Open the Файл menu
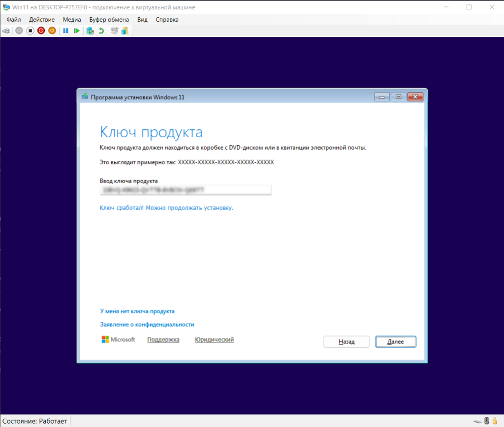This screenshot has width=504, height=427. tap(14, 20)
